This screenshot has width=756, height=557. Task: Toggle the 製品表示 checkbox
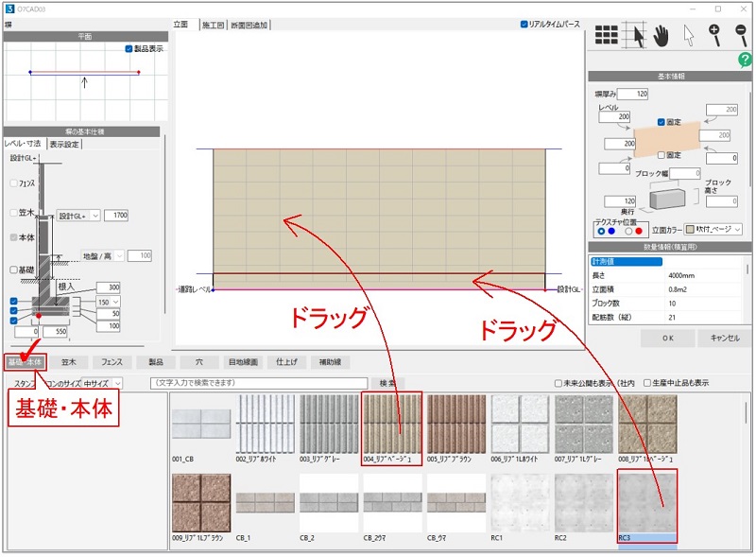point(129,49)
